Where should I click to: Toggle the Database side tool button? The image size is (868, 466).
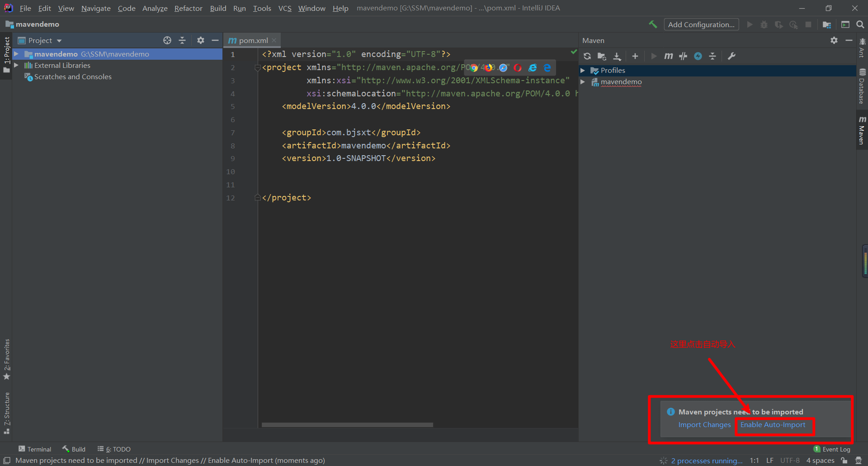(862, 86)
